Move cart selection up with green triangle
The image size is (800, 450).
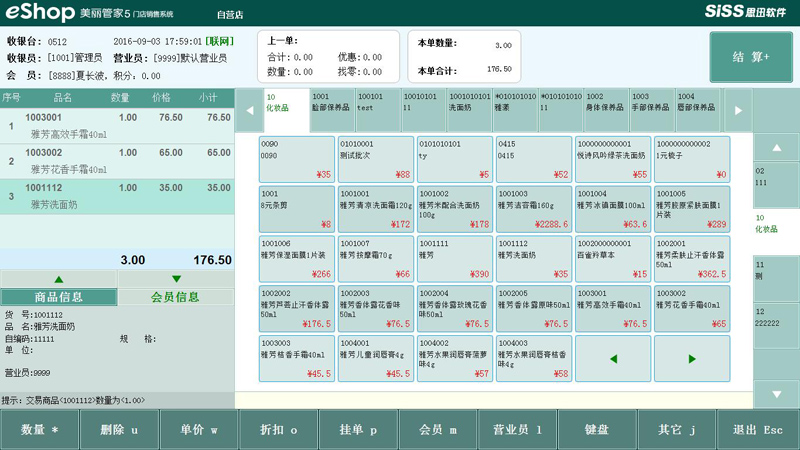(59, 279)
